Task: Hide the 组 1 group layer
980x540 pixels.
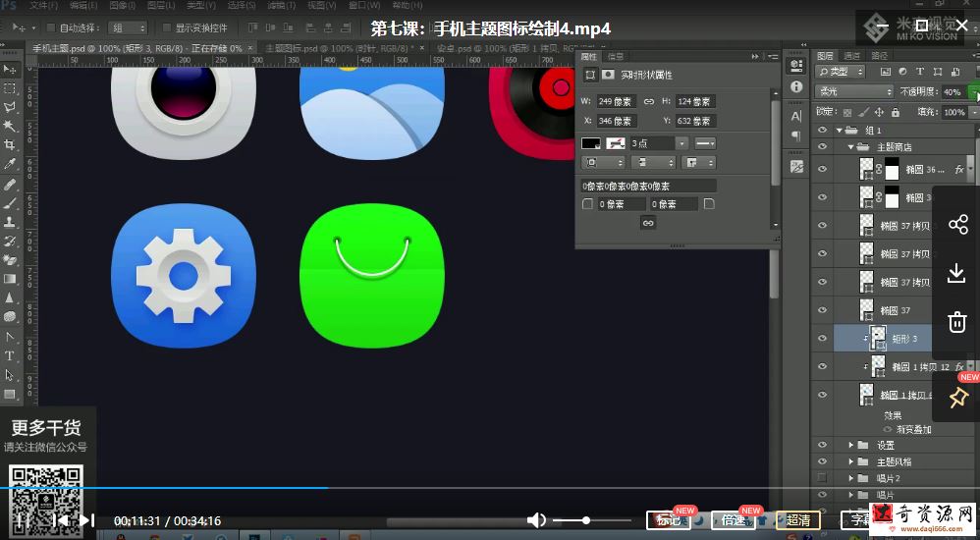Action: 822,131
